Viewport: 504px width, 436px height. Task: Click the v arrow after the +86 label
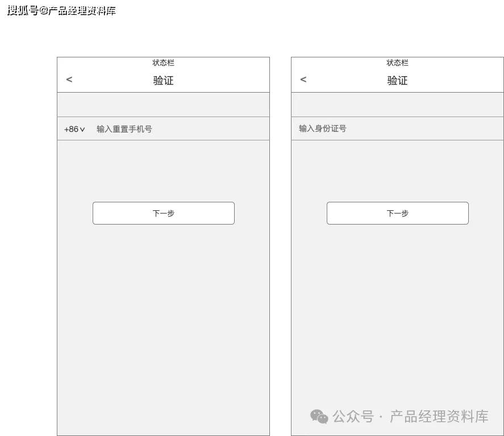(82, 129)
